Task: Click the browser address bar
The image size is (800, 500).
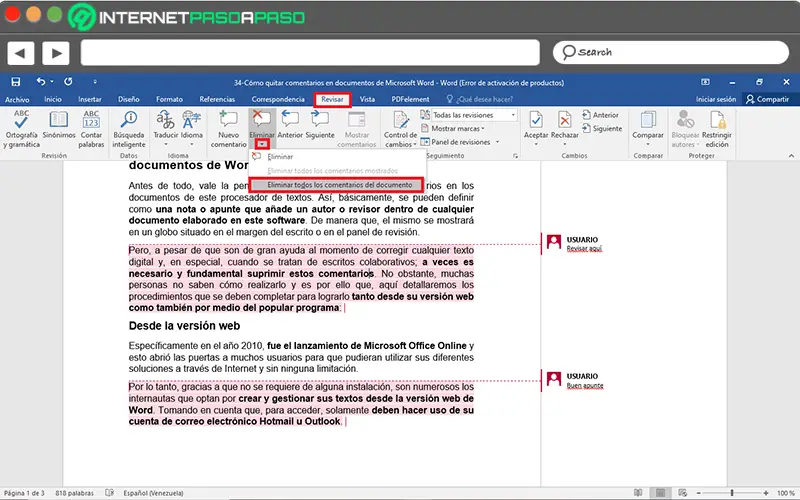Action: [x=310, y=53]
